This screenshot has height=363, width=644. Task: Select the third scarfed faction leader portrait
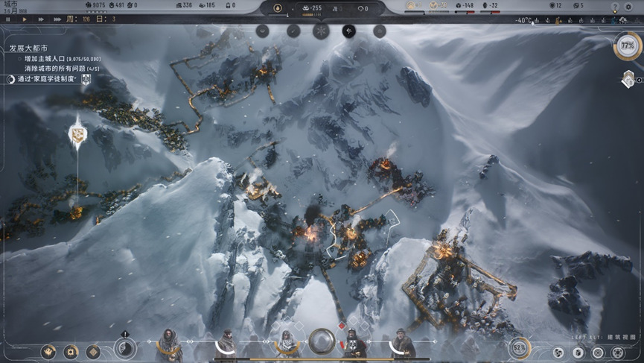pyautogui.click(x=287, y=344)
